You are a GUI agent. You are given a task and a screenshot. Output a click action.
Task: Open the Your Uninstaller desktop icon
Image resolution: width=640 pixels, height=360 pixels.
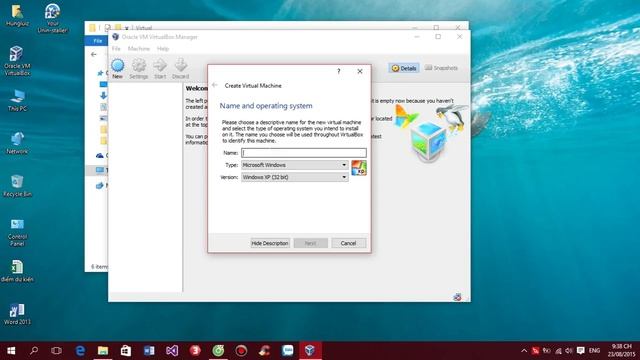[52, 18]
